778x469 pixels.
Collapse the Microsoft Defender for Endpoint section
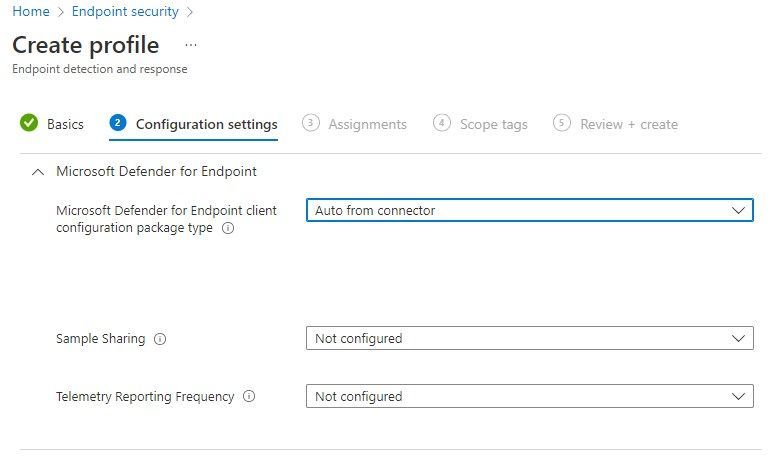tap(38, 172)
